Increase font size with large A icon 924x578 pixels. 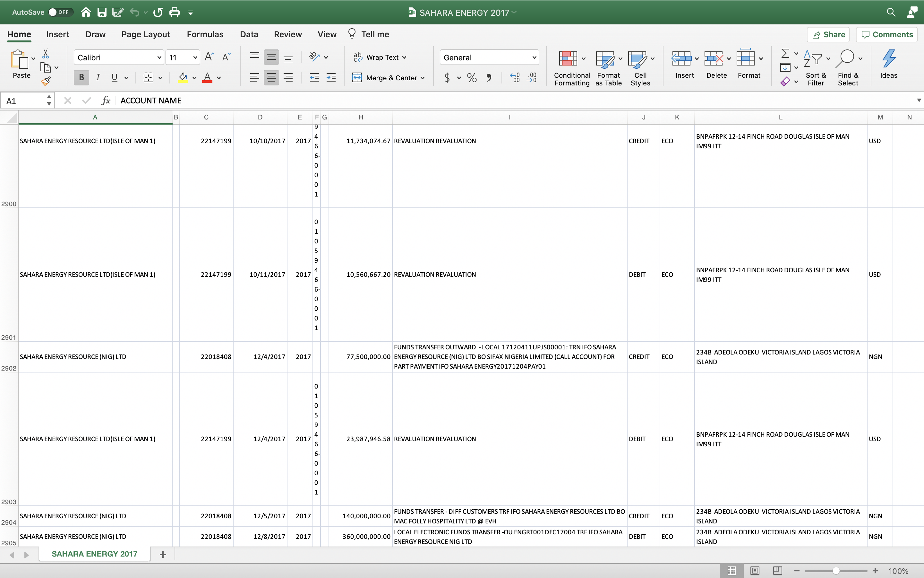(209, 57)
